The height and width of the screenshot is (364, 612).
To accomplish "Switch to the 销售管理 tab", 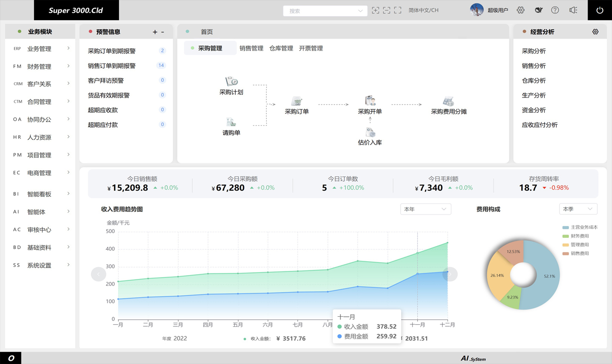I will [x=251, y=48].
